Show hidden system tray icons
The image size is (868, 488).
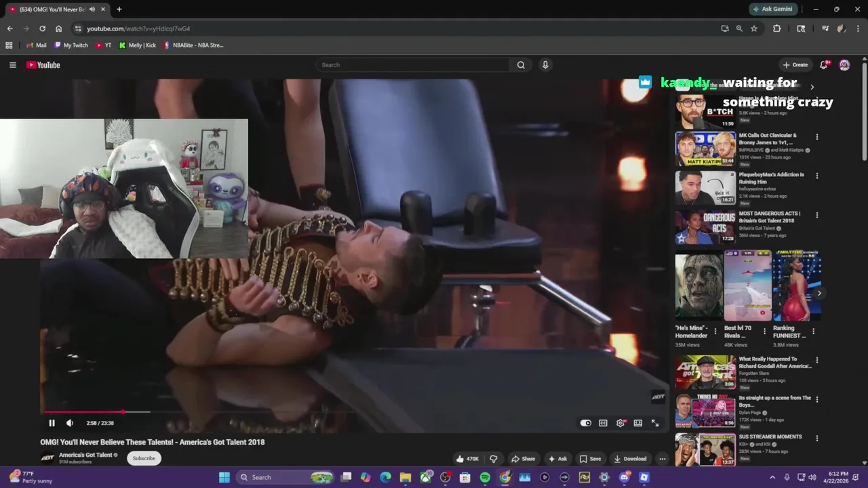[772, 477]
